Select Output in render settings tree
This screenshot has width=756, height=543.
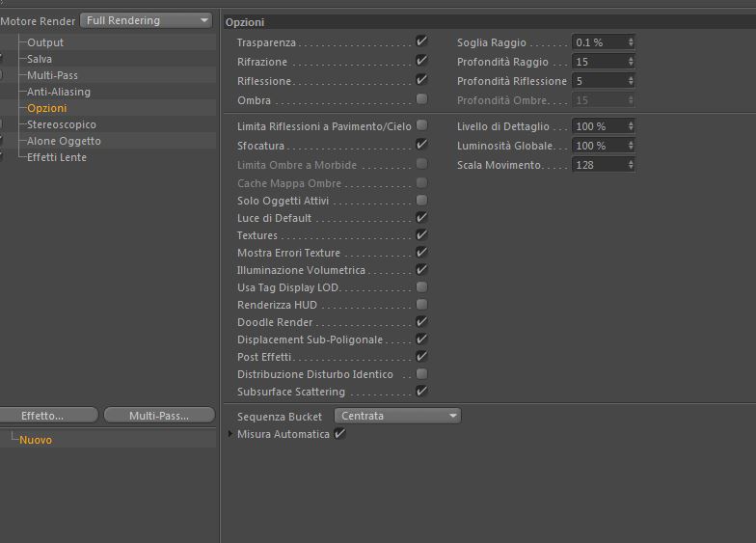(x=44, y=42)
